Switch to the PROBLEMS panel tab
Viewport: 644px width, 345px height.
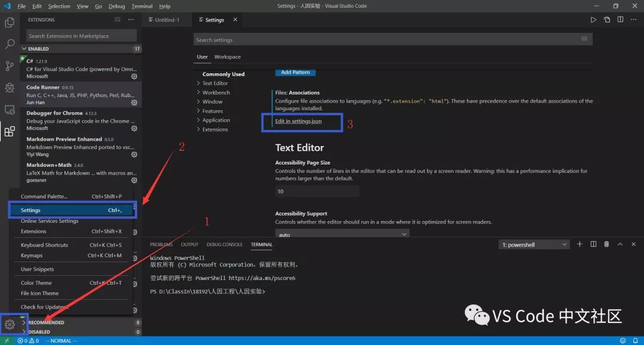pyautogui.click(x=161, y=244)
